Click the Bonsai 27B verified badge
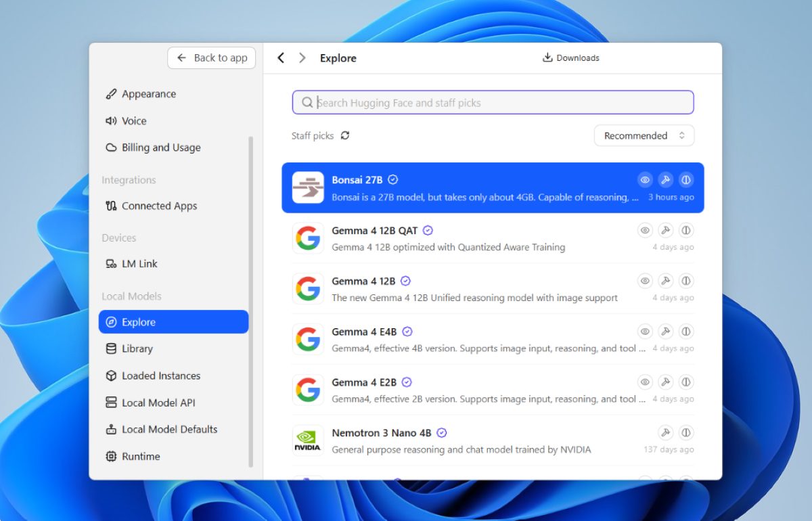 tap(392, 180)
